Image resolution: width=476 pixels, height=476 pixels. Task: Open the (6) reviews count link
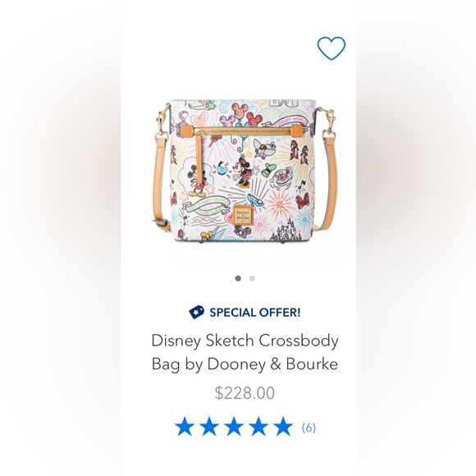309,428
